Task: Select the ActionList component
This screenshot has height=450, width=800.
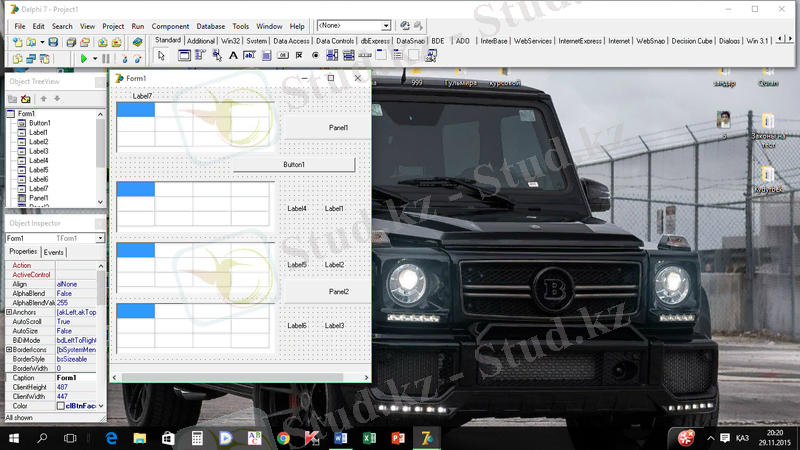Action: 431,56
